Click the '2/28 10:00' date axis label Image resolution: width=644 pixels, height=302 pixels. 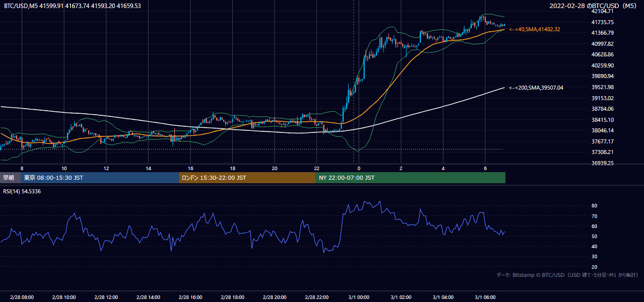64,297
